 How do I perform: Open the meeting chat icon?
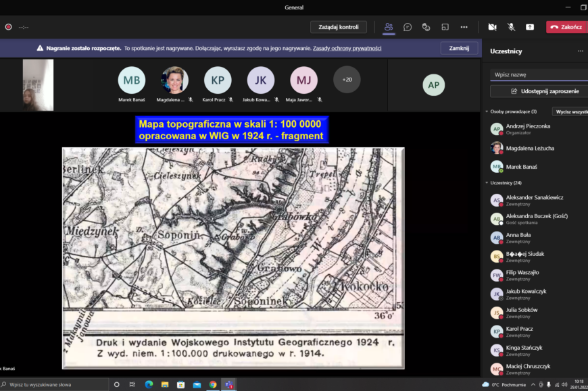(408, 27)
